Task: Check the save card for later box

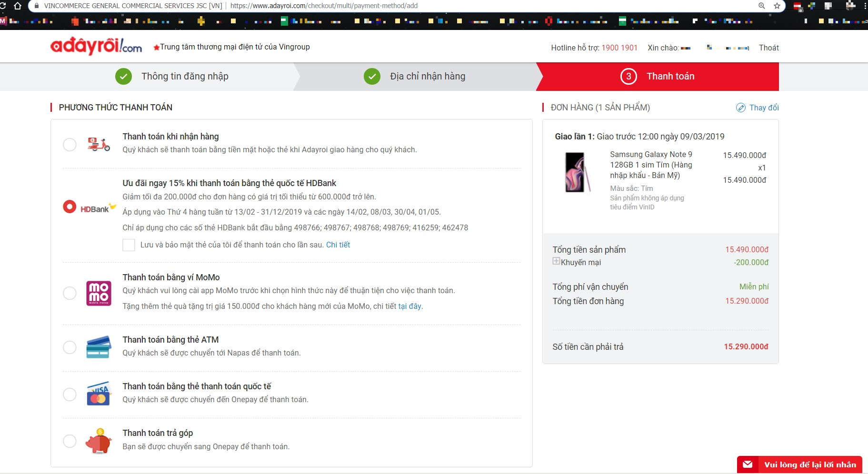Action: (x=129, y=245)
